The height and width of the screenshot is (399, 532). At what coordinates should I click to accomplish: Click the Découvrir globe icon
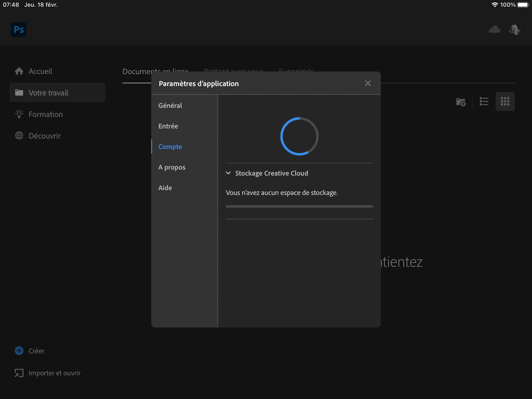[19, 136]
